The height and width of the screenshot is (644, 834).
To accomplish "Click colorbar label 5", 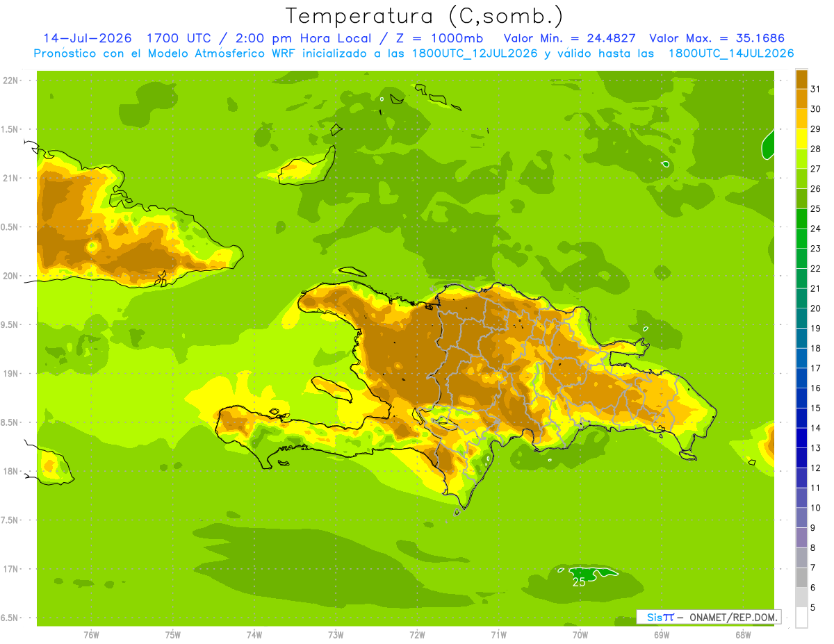I will coord(813,607).
